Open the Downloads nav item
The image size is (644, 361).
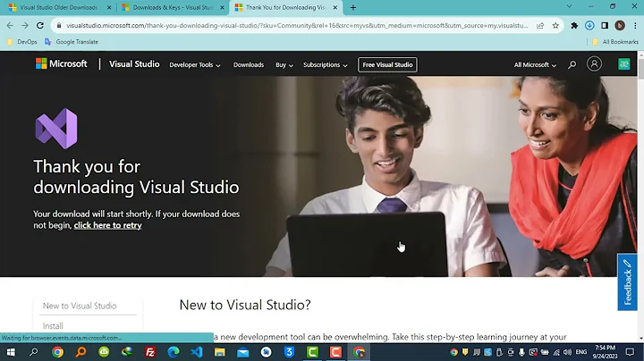[x=249, y=65]
